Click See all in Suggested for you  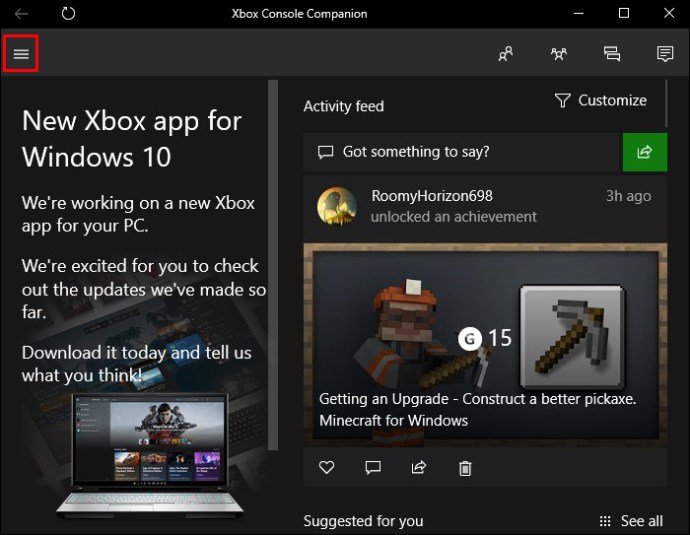coord(631,521)
